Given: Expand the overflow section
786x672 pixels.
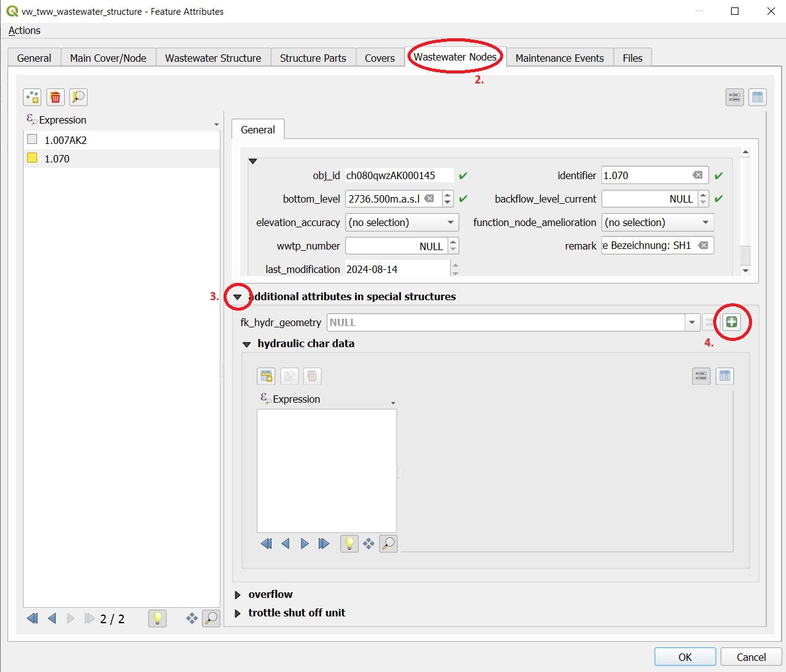Looking at the screenshot, I should pyautogui.click(x=238, y=595).
